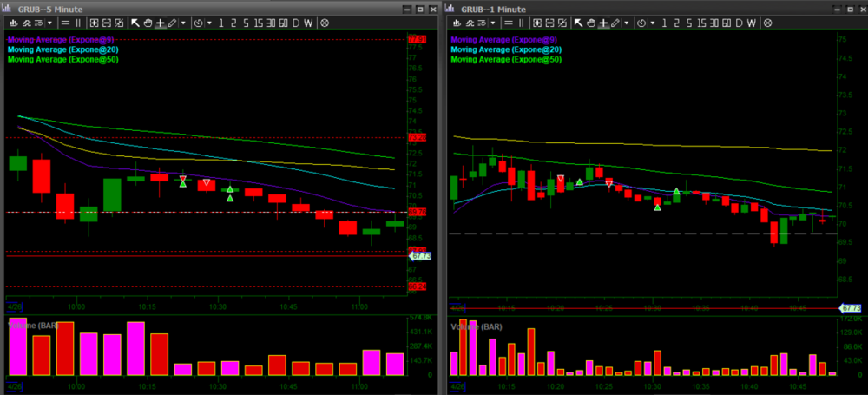The image size is (868, 395).
Task: Select the 60-minute interval in 1 Minute chart
Action: click(725, 23)
